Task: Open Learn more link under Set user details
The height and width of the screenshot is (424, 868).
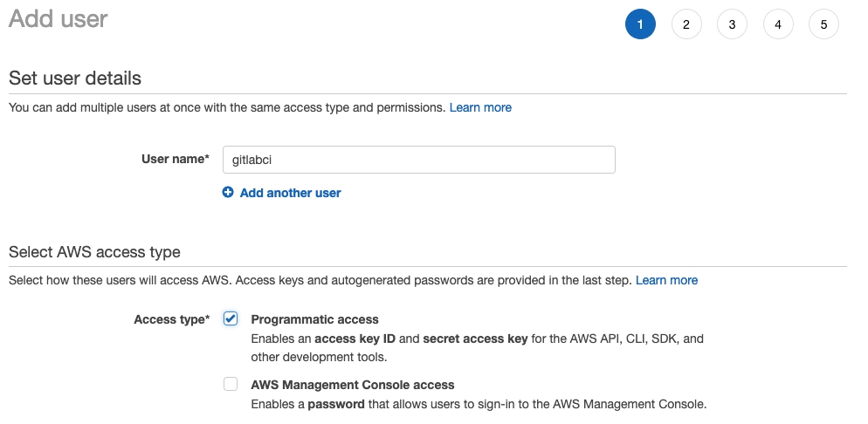Action: pyautogui.click(x=480, y=107)
